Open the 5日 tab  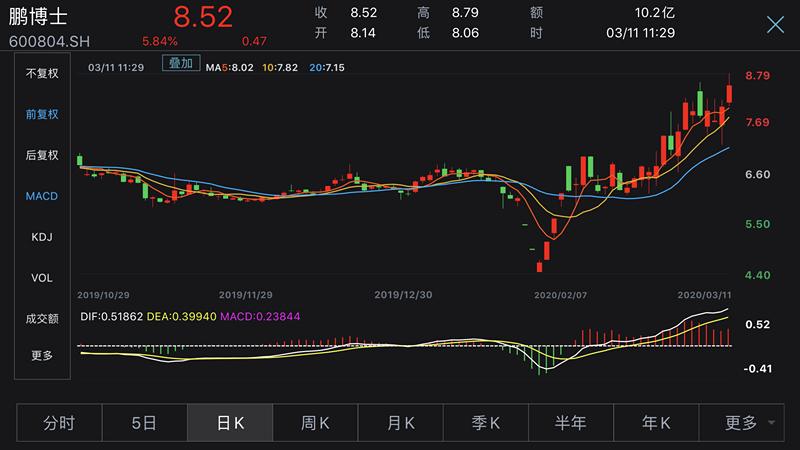(x=144, y=422)
